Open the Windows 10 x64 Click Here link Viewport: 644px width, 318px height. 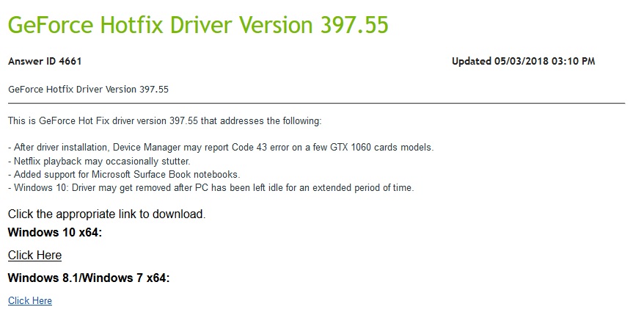click(34, 255)
